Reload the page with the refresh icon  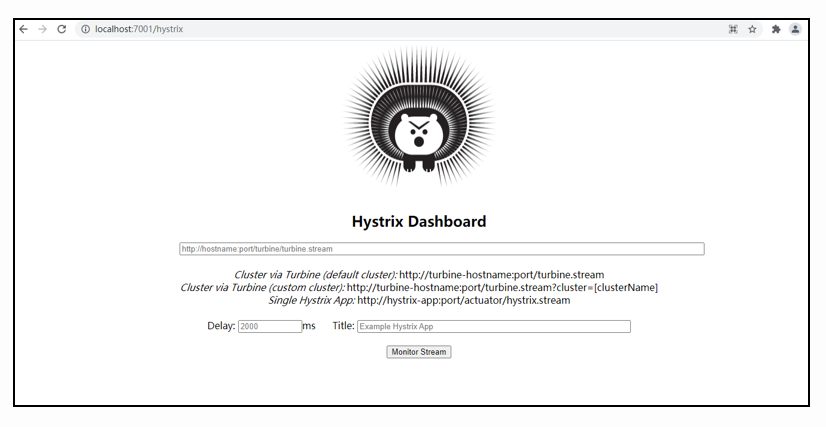pos(62,29)
